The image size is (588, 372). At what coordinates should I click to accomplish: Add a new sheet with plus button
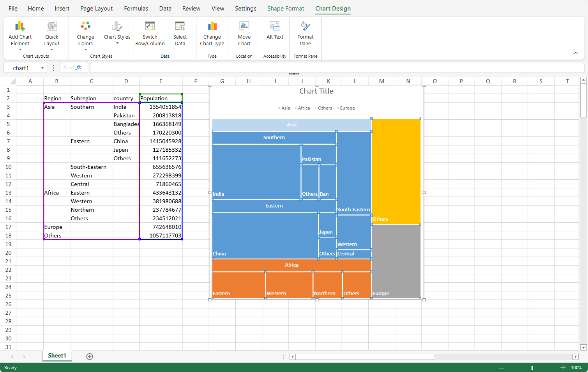coord(90,356)
